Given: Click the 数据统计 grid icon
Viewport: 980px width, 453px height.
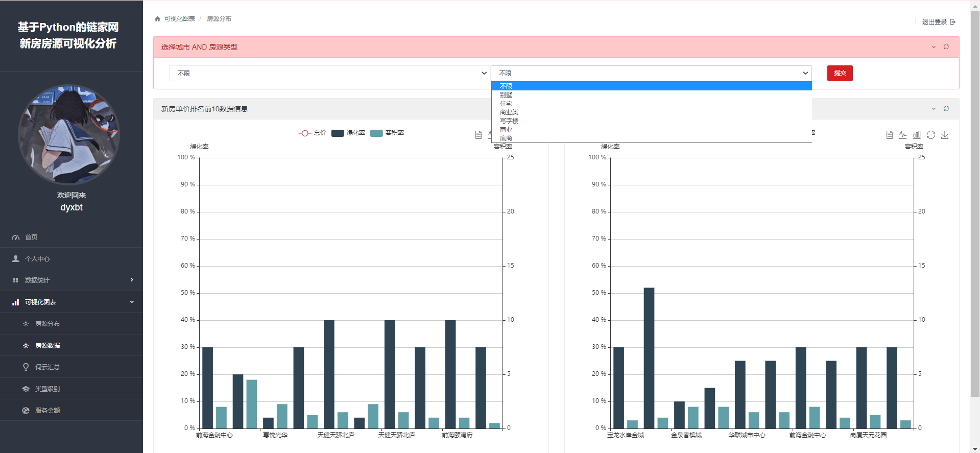Looking at the screenshot, I should point(16,280).
